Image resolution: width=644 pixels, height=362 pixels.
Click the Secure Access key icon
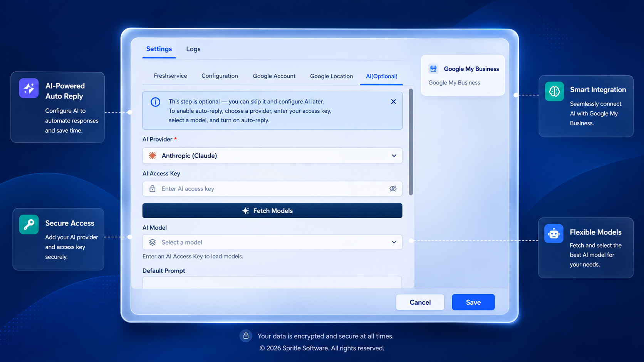coord(29,224)
